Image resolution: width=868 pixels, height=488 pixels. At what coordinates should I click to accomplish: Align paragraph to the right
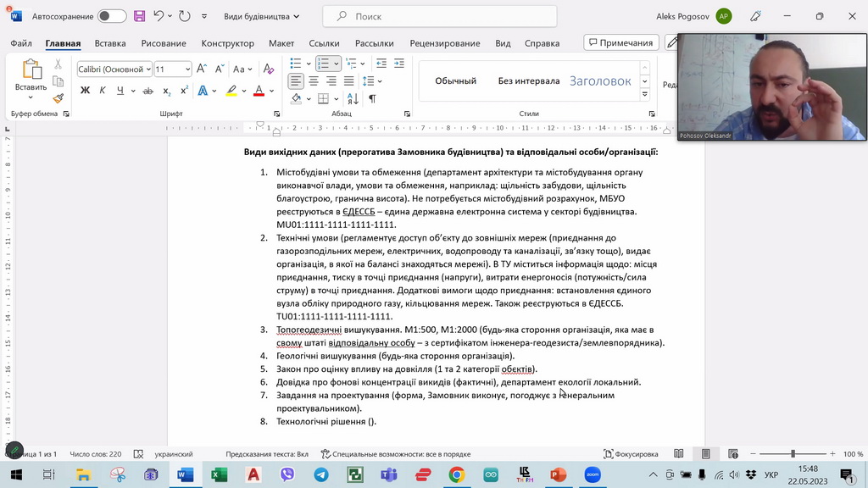point(331,81)
